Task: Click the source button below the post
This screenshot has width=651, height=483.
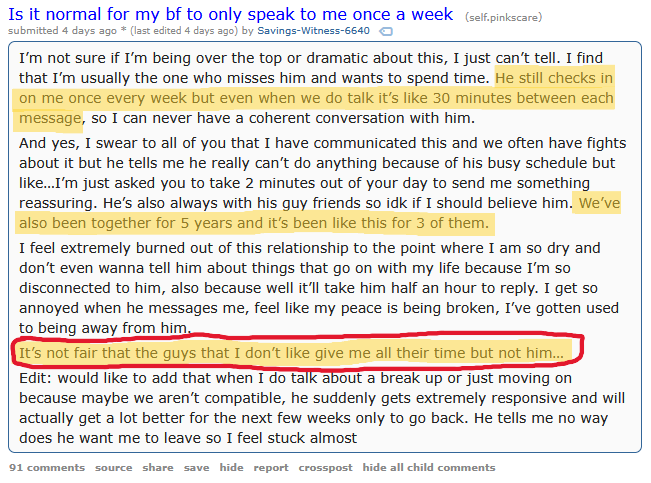Action: point(113,467)
